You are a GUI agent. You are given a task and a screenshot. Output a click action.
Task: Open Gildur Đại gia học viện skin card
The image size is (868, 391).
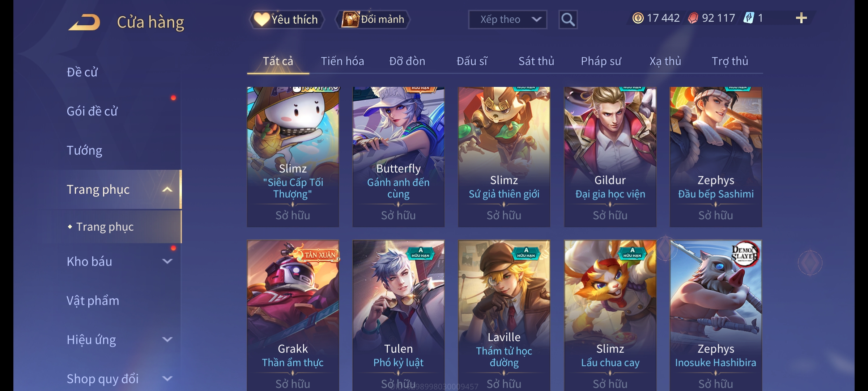tap(610, 157)
